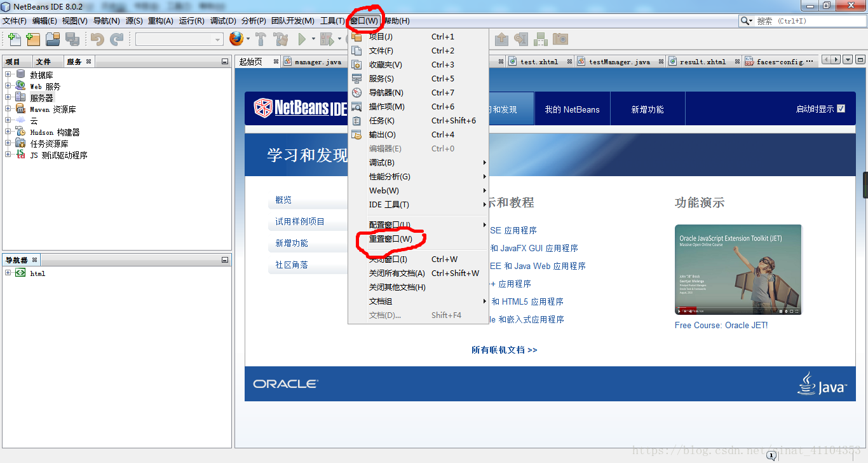868x463 pixels.
Task: Close the 服务 panel tab with x
Action: pos(89,62)
